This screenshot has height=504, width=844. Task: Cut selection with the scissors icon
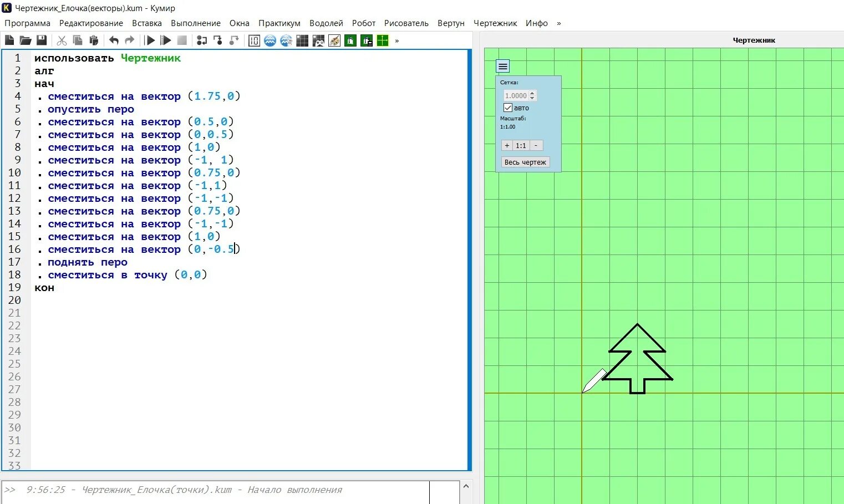(62, 40)
